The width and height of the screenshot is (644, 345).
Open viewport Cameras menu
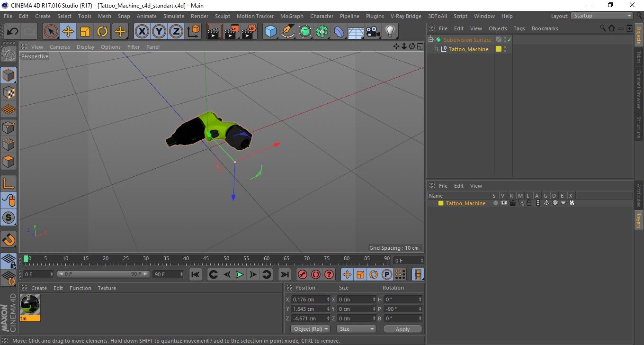point(60,47)
